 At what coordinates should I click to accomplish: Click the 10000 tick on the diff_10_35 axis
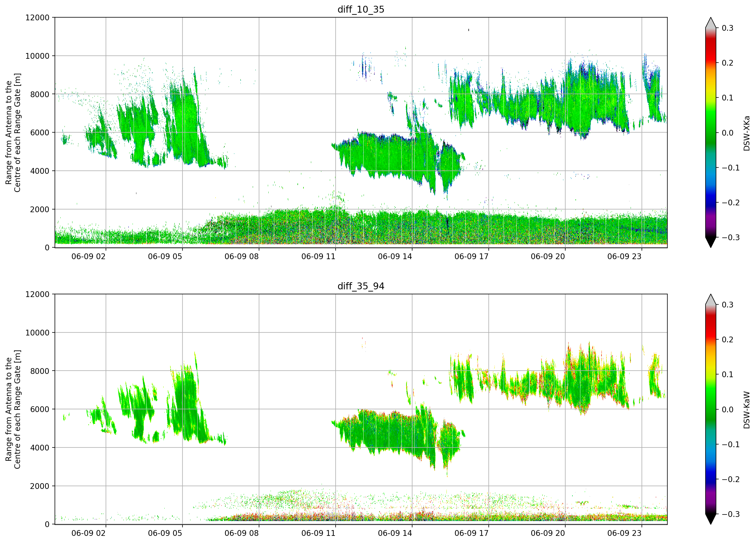click(37, 56)
